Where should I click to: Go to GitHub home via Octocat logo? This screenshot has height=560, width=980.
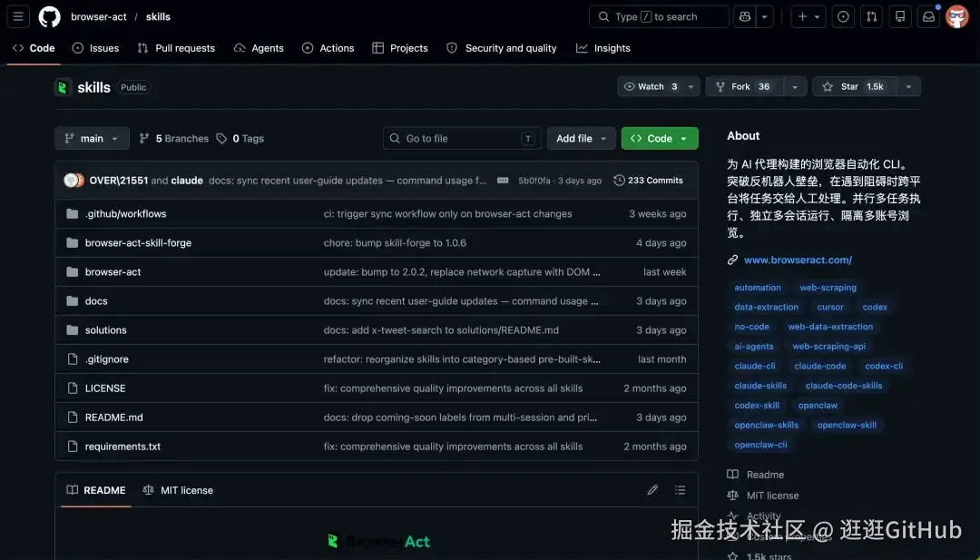tap(49, 17)
